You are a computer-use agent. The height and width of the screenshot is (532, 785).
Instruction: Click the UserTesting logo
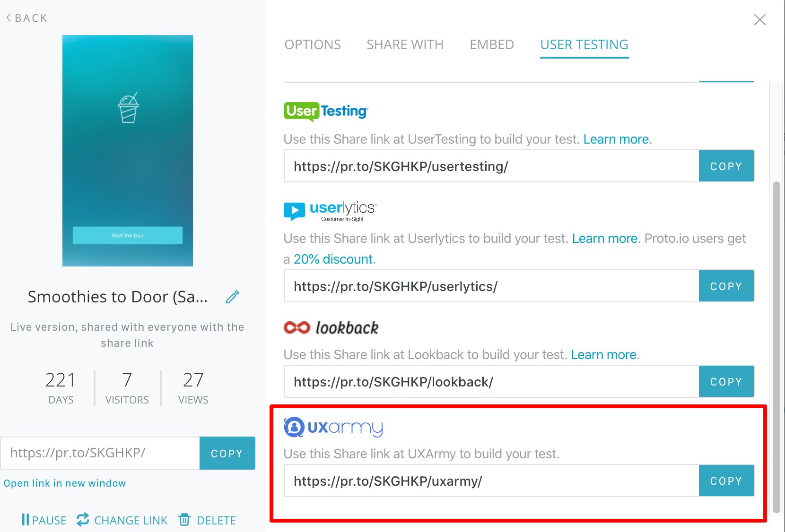pos(326,112)
